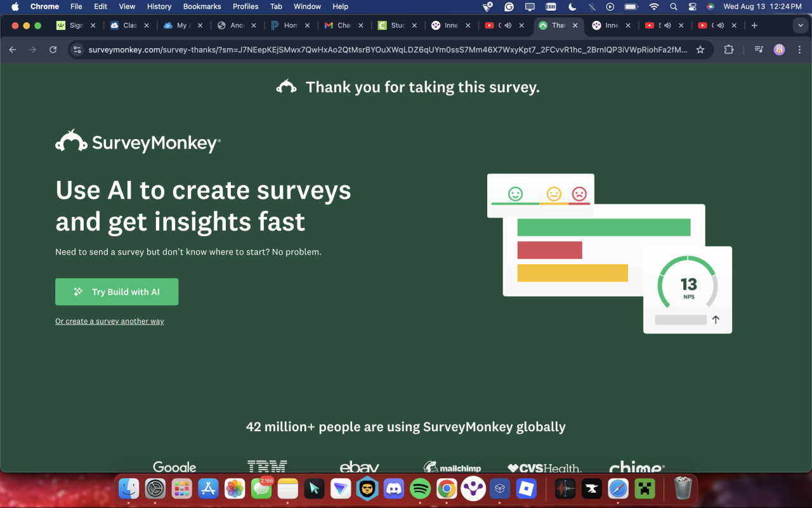The height and width of the screenshot is (508, 812).
Task: Open Notes from the dock
Action: point(287,488)
